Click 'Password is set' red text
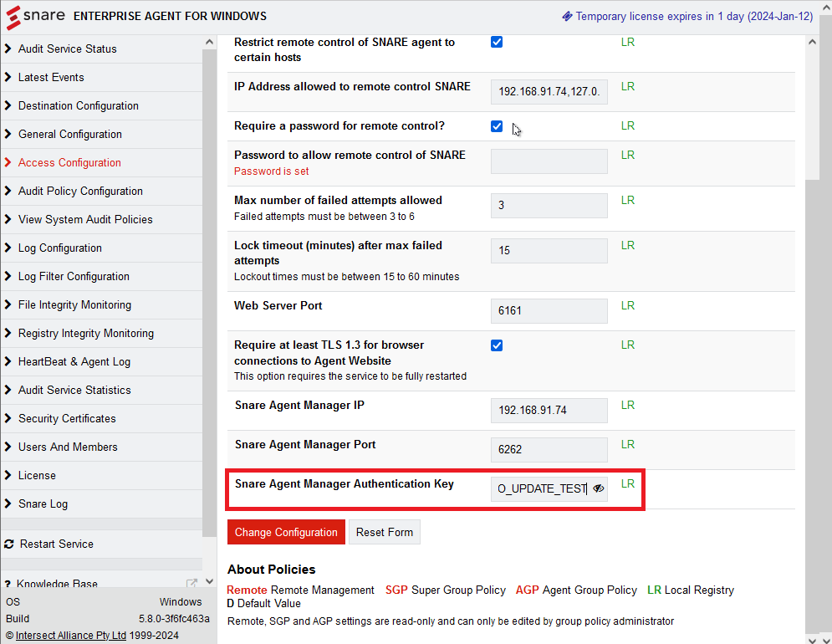The image size is (832, 644). tap(271, 171)
